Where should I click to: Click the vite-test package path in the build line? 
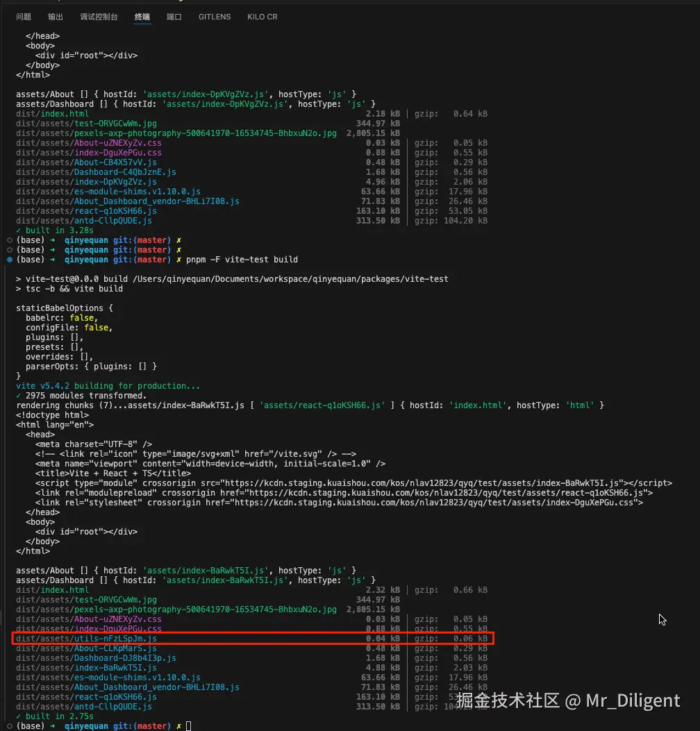pyautogui.click(x=290, y=279)
